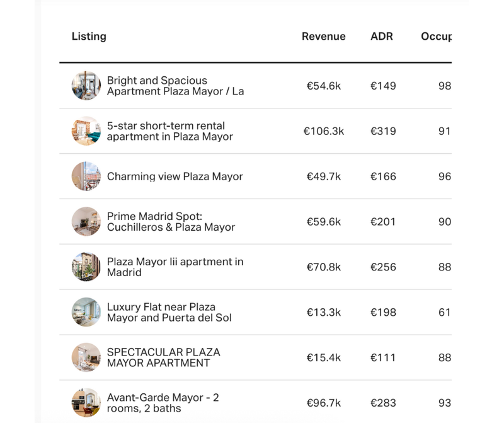Open the SPECTACULAR PLAZA MAYOR APARTMENT thumbnail
Image resolution: width=504 pixels, height=423 pixels.
pyautogui.click(x=86, y=357)
